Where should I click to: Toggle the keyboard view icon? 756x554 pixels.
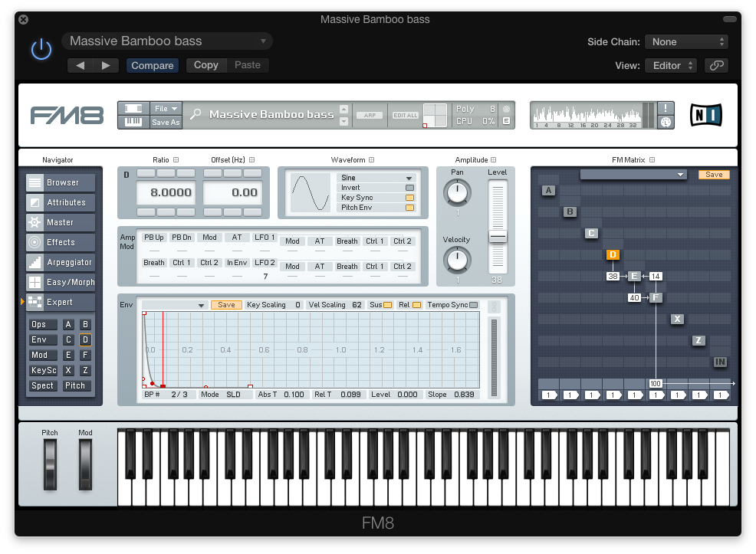(133, 122)
